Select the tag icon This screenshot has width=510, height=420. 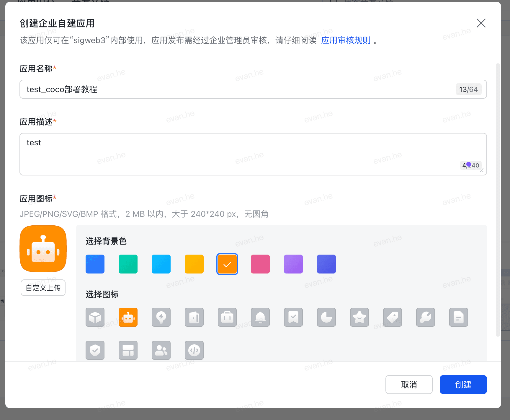393,317
